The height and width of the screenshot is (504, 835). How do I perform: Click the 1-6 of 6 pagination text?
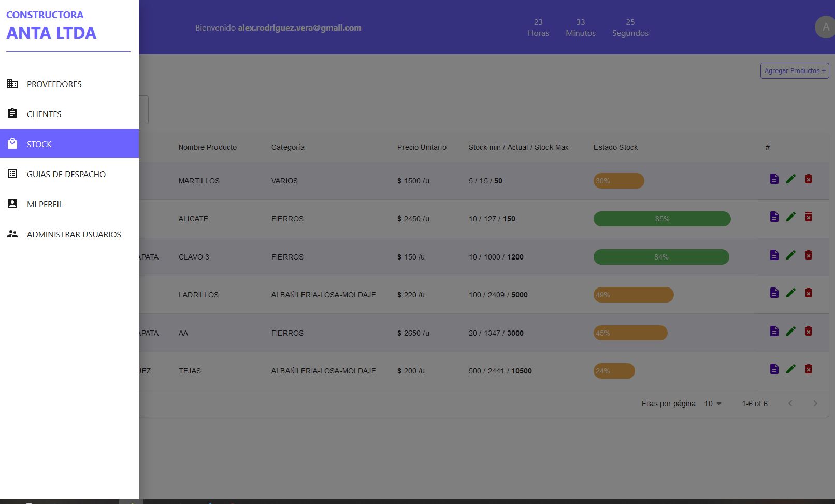(x=755, y=404)
